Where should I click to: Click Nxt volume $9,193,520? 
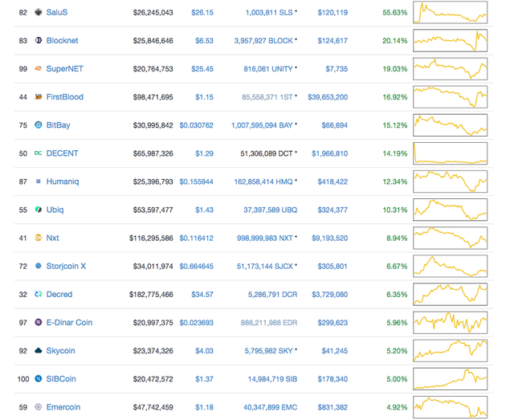pos(330,238)
